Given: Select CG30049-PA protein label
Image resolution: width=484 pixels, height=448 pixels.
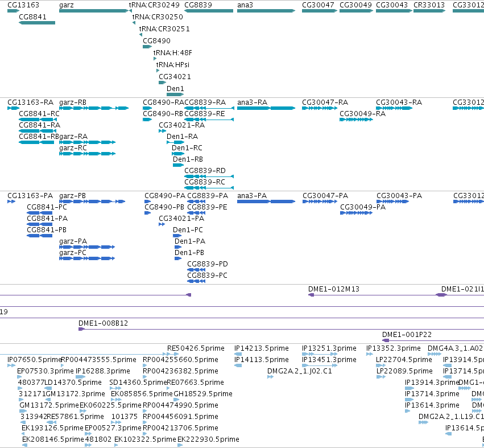Looking at the screenshot, I should [x=363, y=207].
